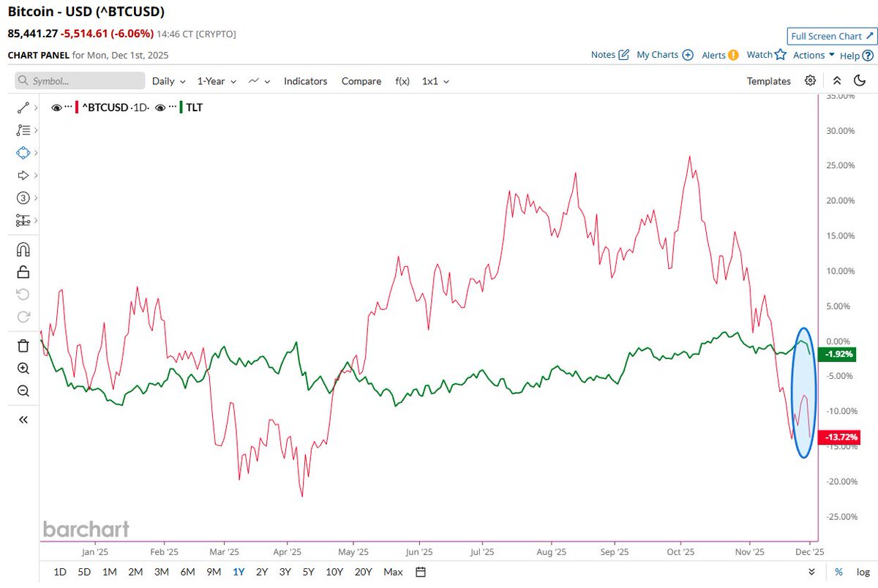Click the Symbol search field
Screen dimensions: 878x588
(78, 81)
